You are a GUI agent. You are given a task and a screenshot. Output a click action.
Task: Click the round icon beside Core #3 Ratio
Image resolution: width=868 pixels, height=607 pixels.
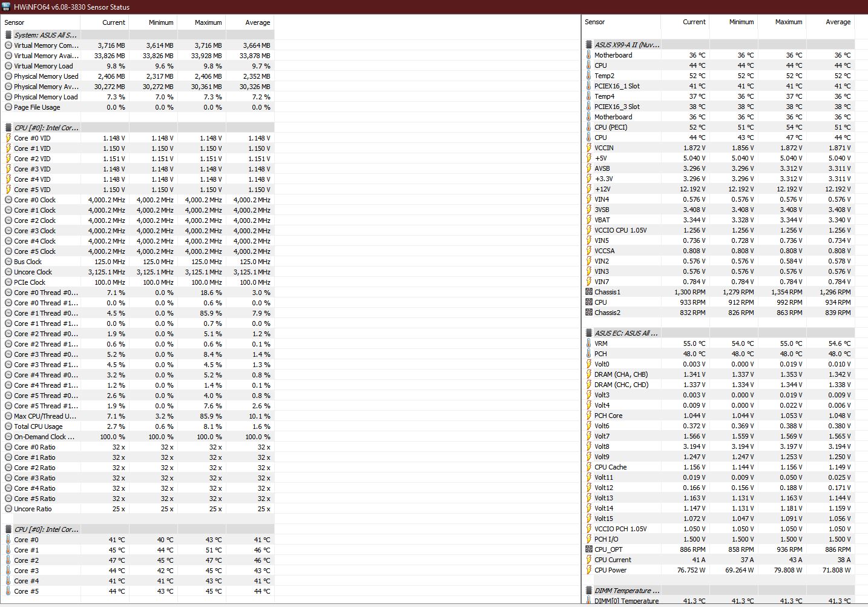(8, 478)
